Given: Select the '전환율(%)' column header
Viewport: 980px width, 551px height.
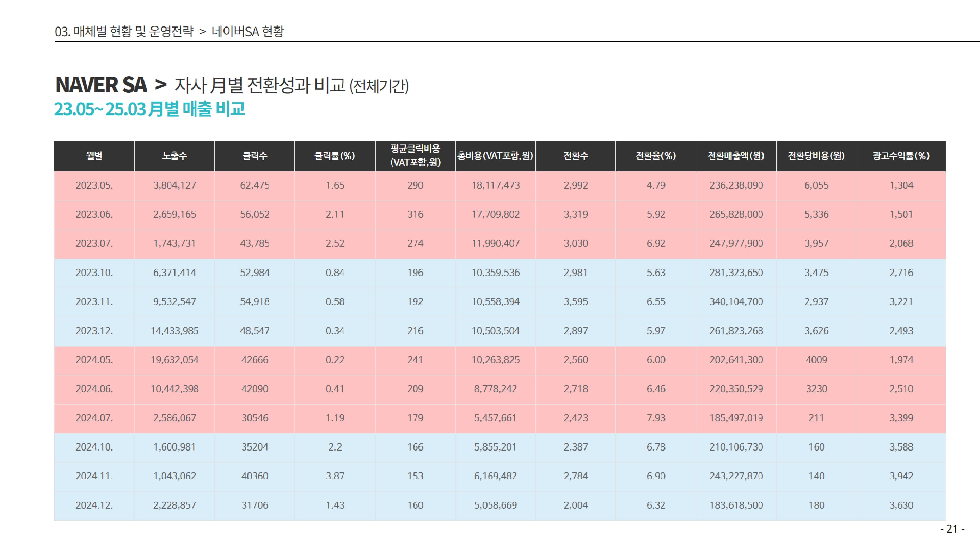Looking at the screenshot, I should click(x=656, y=156).
